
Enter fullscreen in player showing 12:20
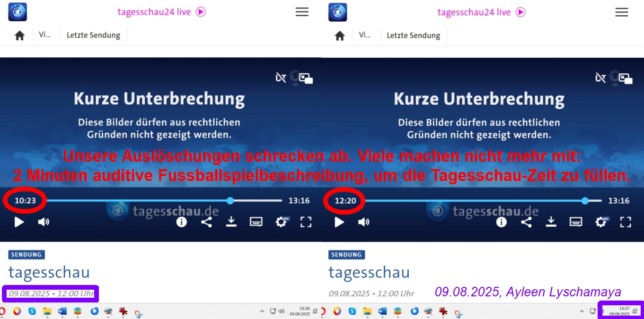tap(626, 222)
